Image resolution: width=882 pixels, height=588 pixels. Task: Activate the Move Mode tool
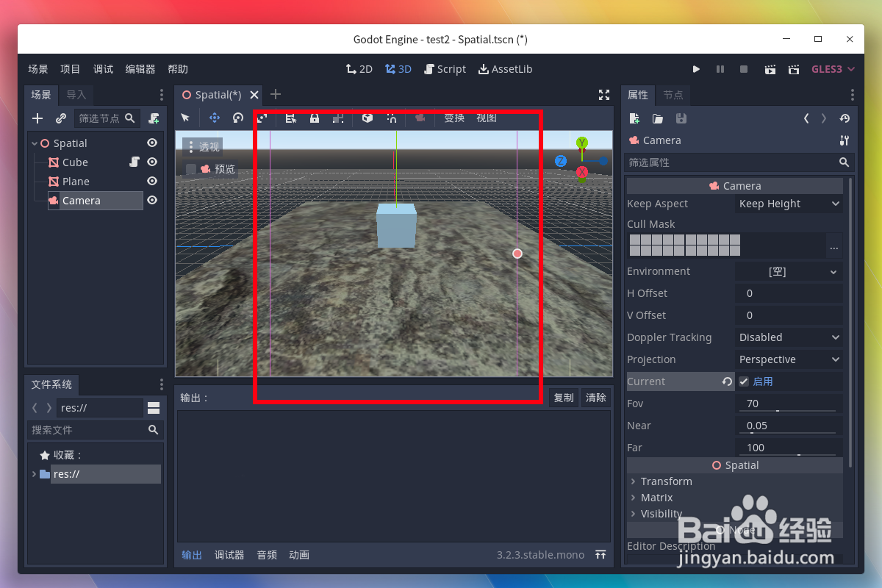(x=215, y=118)
